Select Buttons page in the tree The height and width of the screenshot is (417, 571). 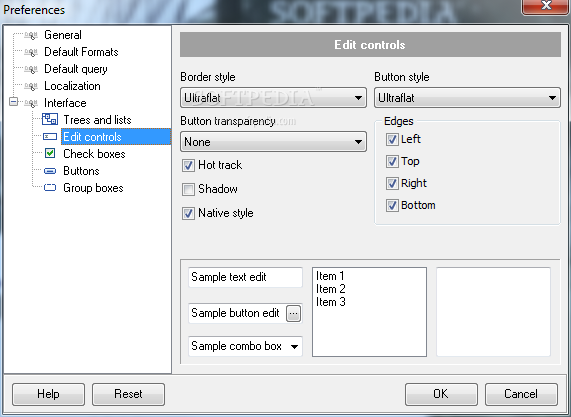pyautogui.click(x=81, y=171)
